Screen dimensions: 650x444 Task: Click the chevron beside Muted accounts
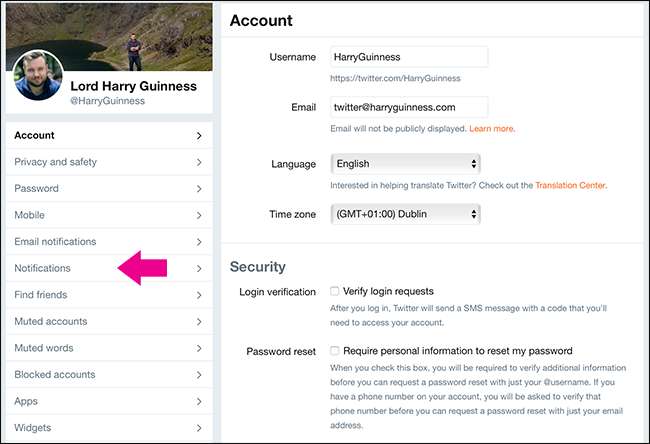[x=199, y=322]
